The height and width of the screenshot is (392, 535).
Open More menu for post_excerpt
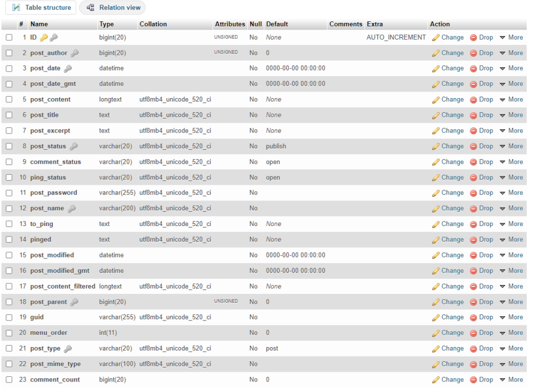(x=511, y=130)
